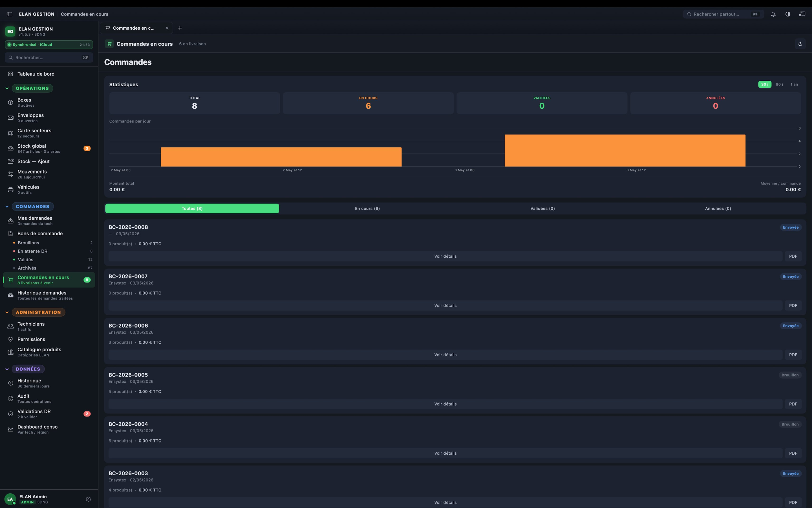The width and height of the screenshot is (812, 508).
Task: Open Historique clock icon
Action: (x=10, y=383)
